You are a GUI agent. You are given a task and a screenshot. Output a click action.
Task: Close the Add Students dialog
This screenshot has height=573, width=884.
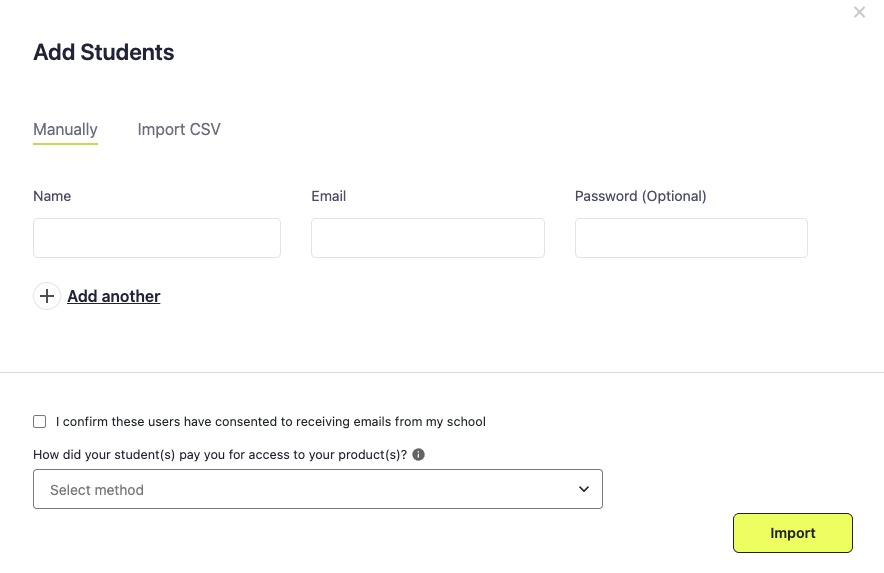[x=859, y=12]
